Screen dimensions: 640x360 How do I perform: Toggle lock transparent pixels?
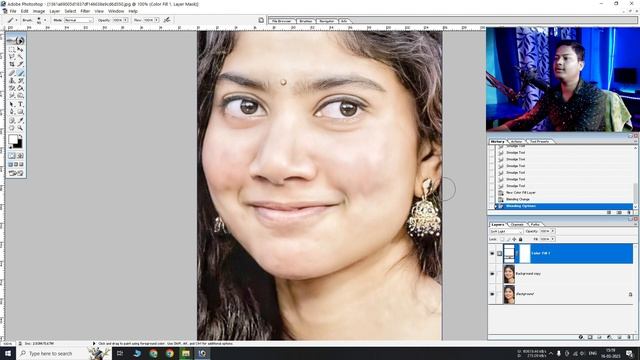[x=502, y=239]
